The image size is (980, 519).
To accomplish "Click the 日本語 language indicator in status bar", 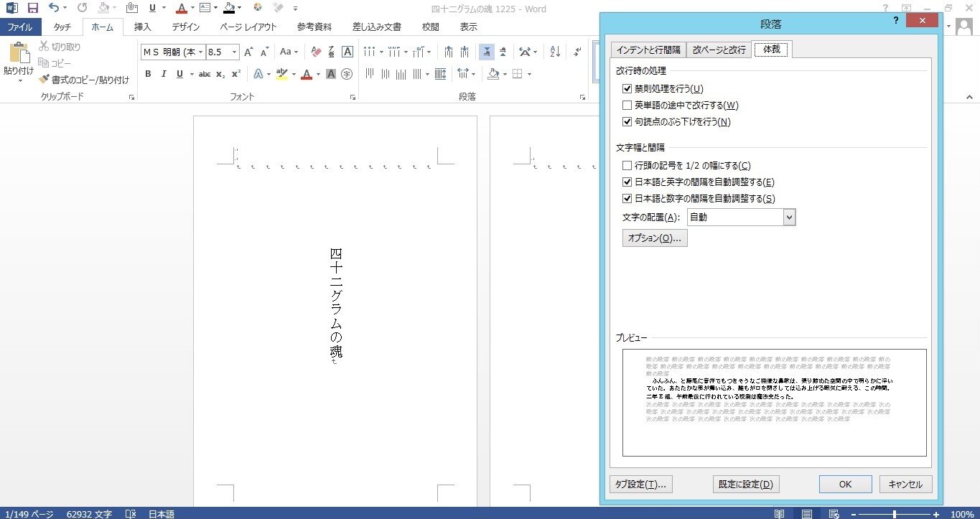I will [162, 514].
